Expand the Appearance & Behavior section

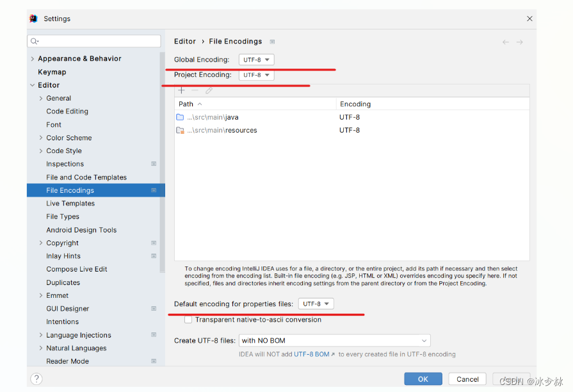33,58
